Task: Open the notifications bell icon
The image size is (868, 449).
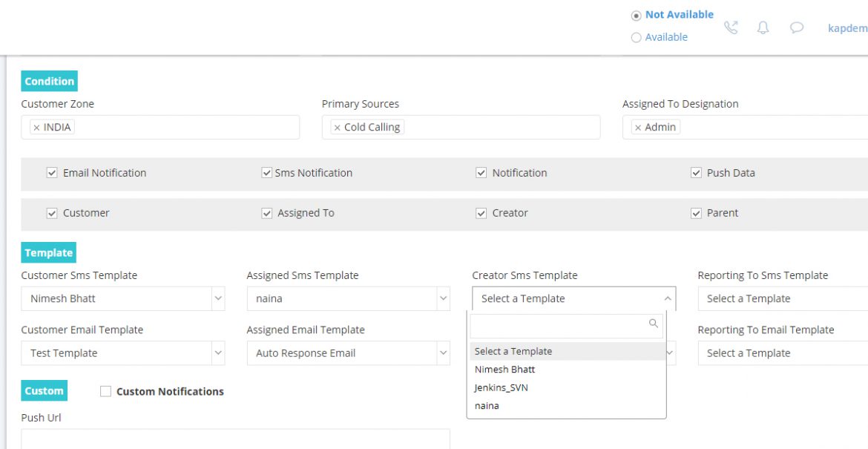Action: pos(763,27)
